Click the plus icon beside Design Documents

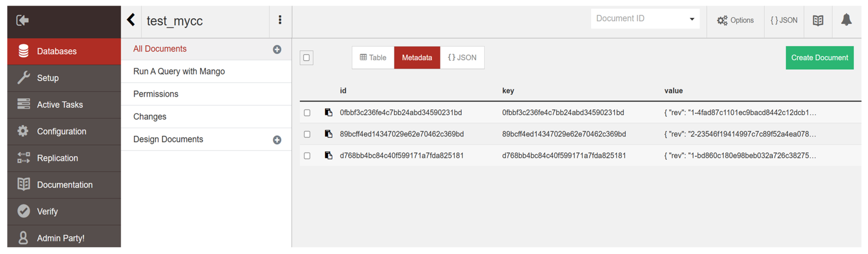(277, 140)
